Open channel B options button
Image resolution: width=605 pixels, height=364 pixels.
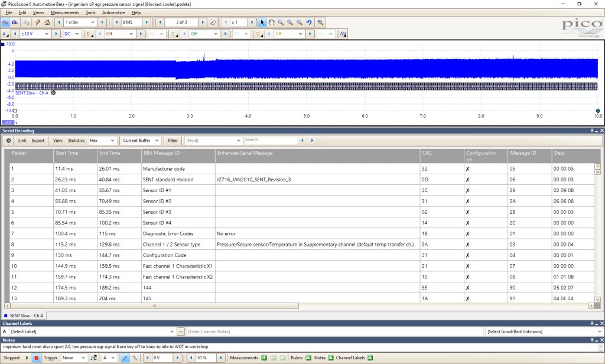coord(90,34)
